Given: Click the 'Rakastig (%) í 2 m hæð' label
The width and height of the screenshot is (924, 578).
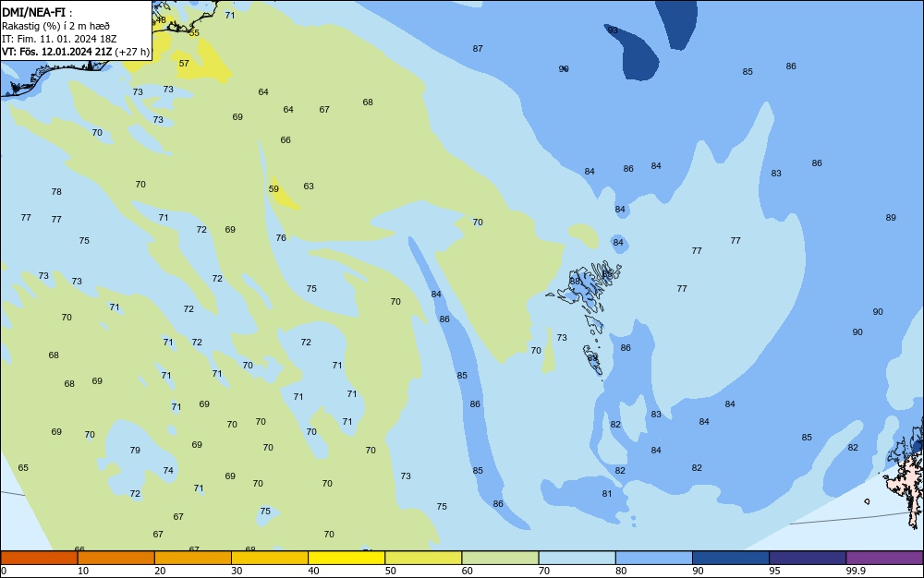Looking at the screenshot, I should [55, 26].
